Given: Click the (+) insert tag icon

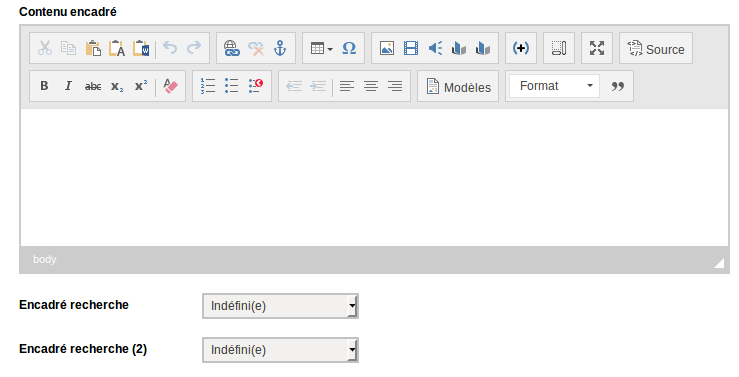Looking at the screenshot, I should tap(521, 48).
